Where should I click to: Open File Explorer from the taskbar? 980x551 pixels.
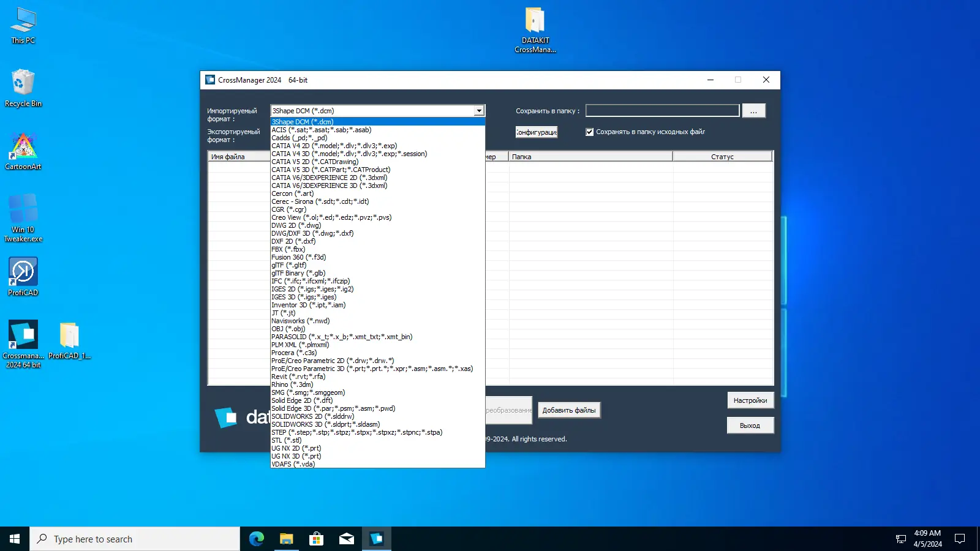click(286, 539)
